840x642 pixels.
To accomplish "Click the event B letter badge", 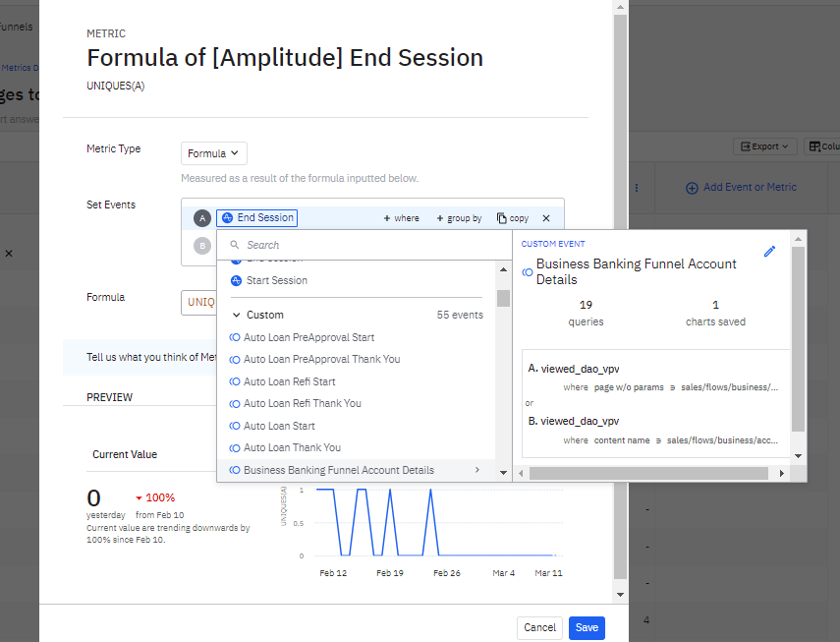I will [x=202, y=246].
